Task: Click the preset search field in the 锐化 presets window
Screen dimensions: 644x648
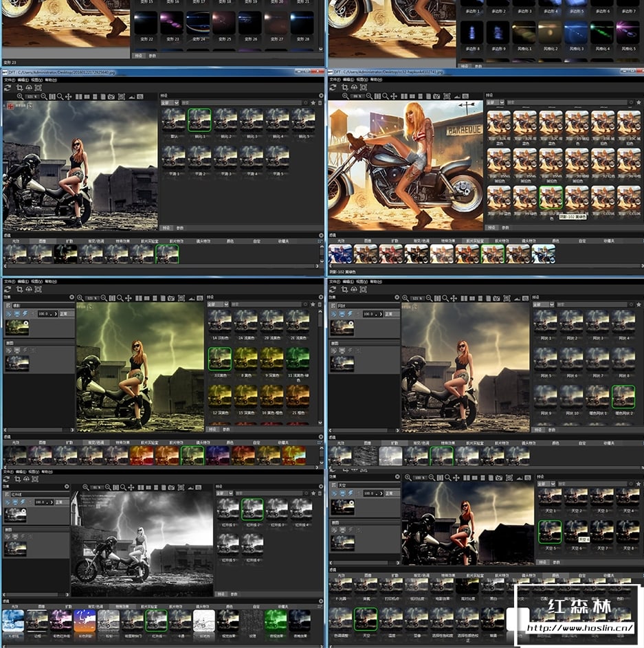Action: 242,102
